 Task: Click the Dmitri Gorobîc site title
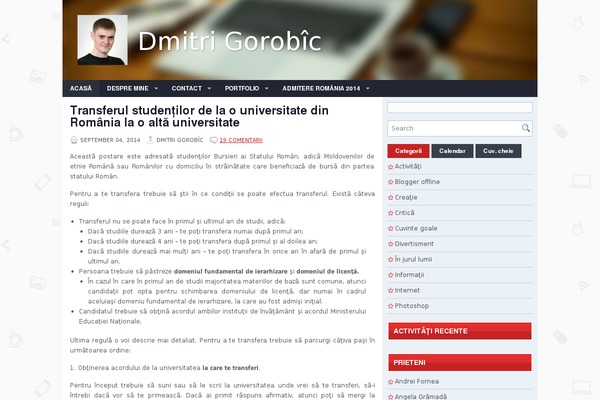[x=230, y=41]
